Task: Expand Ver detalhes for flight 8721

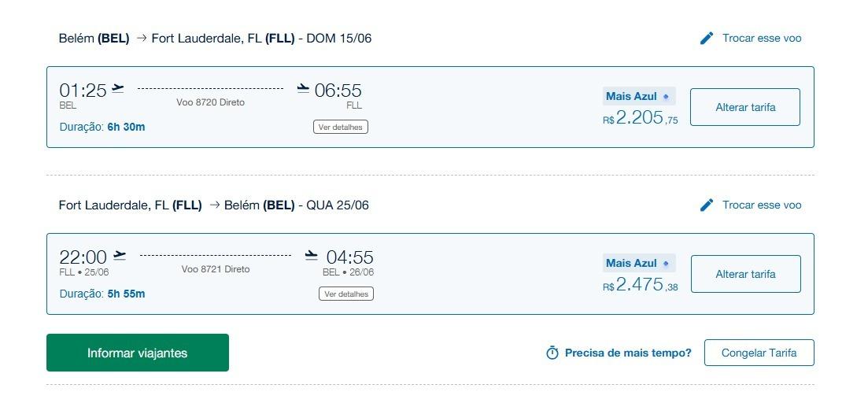Action: point(346,294)
